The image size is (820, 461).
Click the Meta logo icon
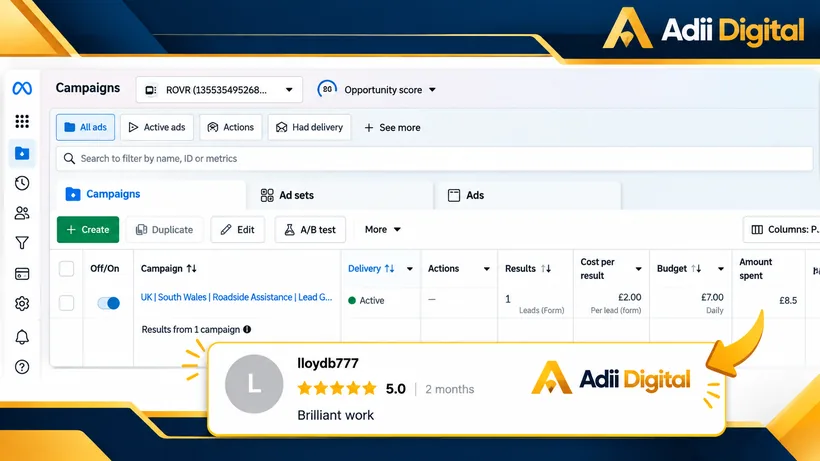pyautogui.click(x=22, y=88)
